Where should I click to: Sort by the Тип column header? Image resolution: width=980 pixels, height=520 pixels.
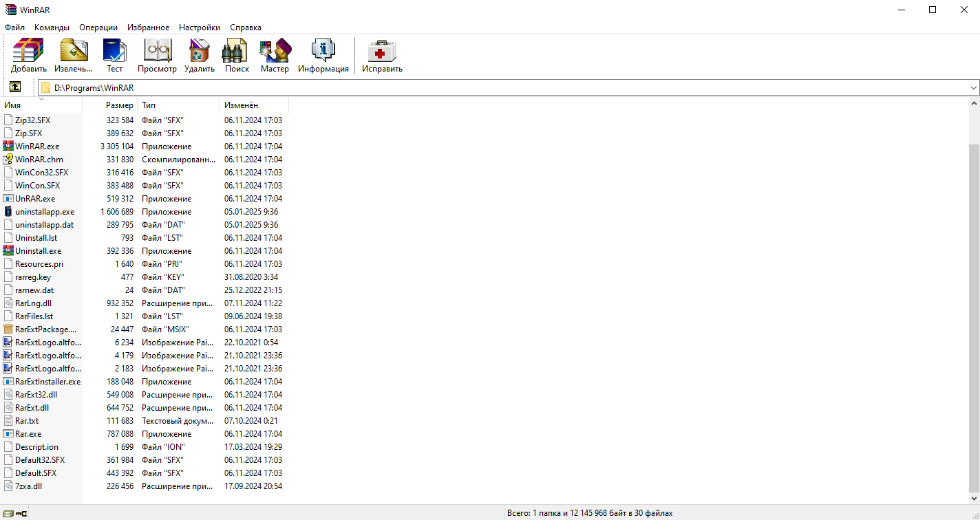179,105
